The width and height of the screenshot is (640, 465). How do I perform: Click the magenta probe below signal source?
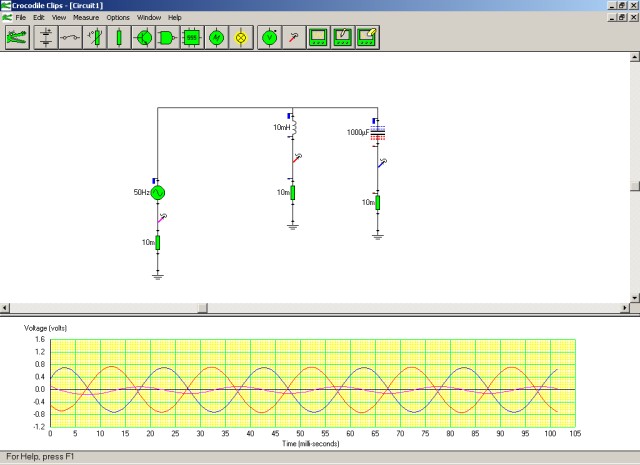click(x=162, y=218)
